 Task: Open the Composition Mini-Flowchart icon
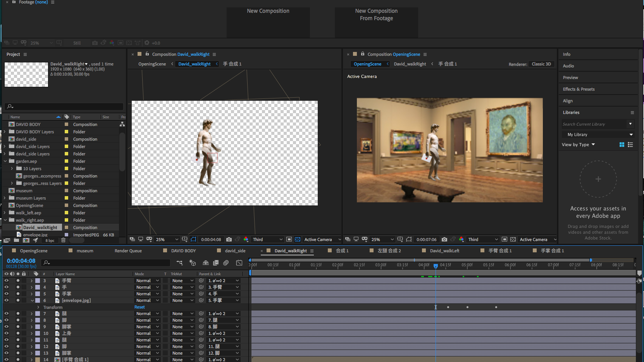point(179,263)
